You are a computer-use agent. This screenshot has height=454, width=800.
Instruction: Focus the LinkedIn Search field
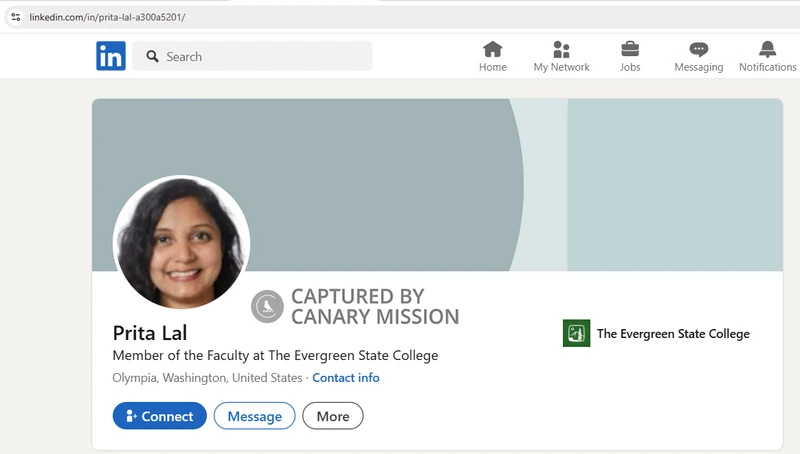[x=252, y=56]
